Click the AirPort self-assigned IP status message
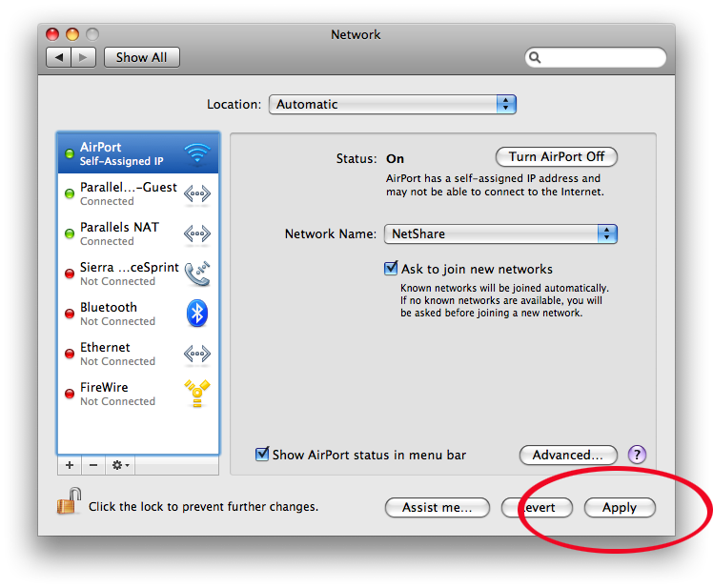The width and height of the screenshot is (713, 588). [495, 185]
